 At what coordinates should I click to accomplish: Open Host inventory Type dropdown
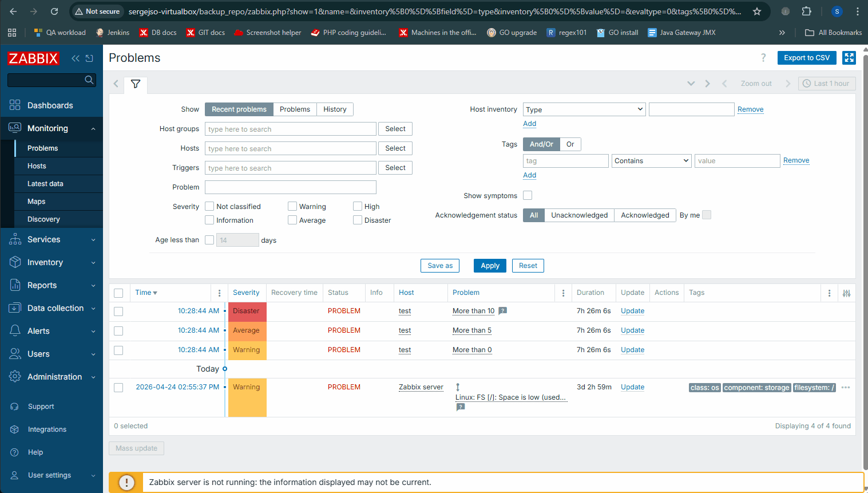(x=584, y=109)
